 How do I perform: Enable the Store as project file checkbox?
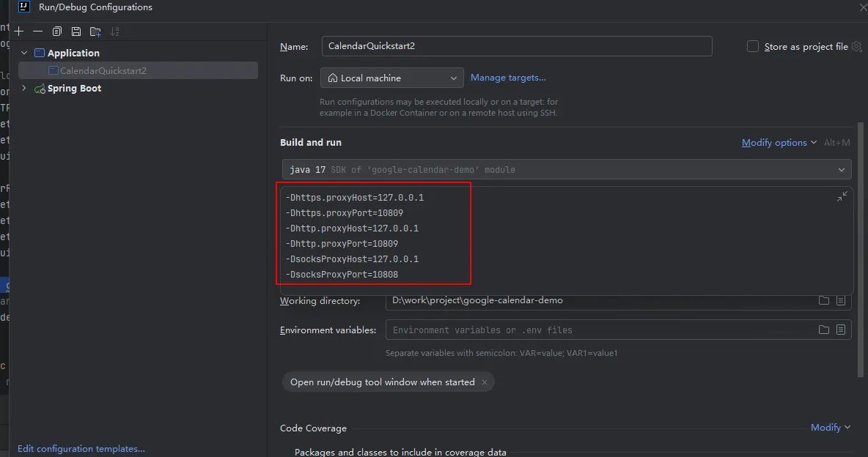pyautogui.click(x=753, y=46)
